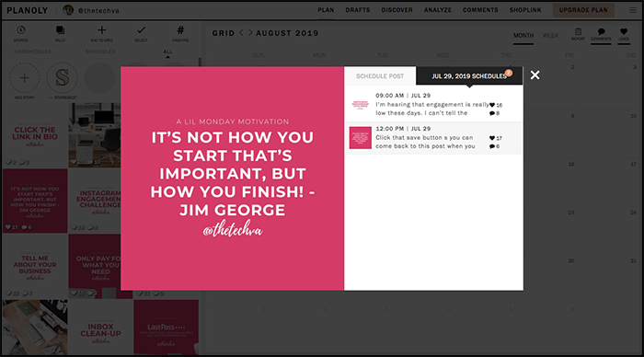Go to next month arrow
Viewport: 644px width, 357px height.
(x=250, y=33)
